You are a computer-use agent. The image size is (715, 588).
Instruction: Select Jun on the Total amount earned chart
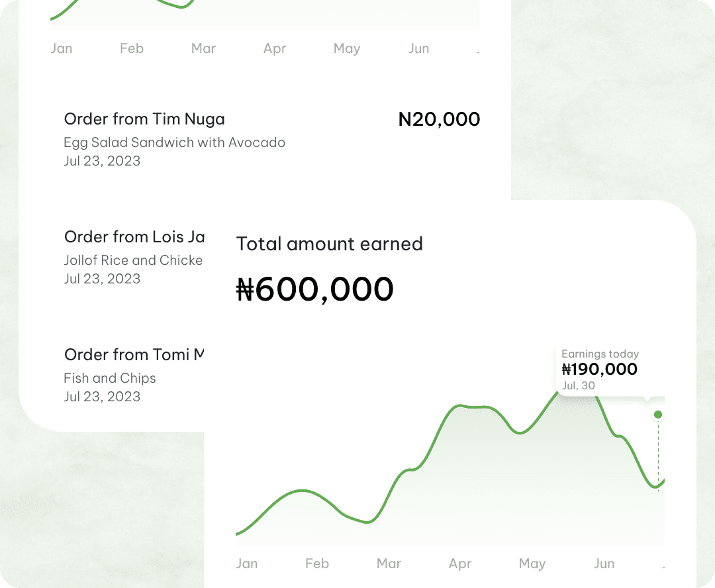coord(604,563)
